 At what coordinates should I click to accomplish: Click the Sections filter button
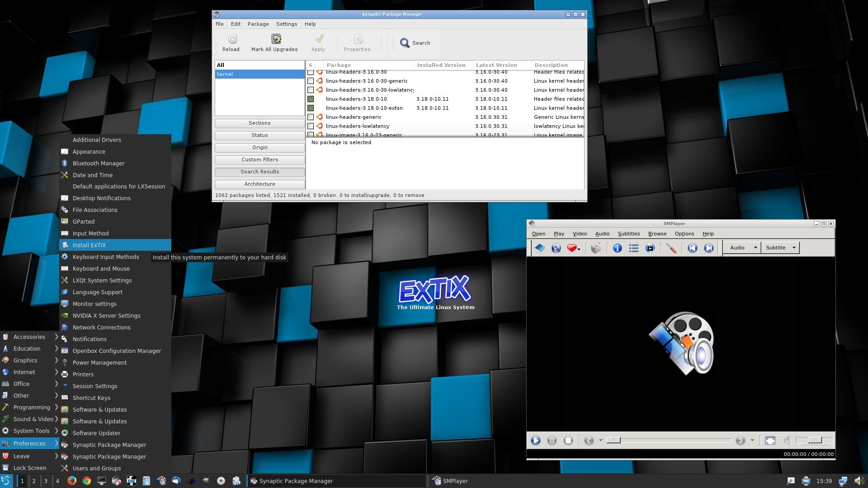point(259,123)
